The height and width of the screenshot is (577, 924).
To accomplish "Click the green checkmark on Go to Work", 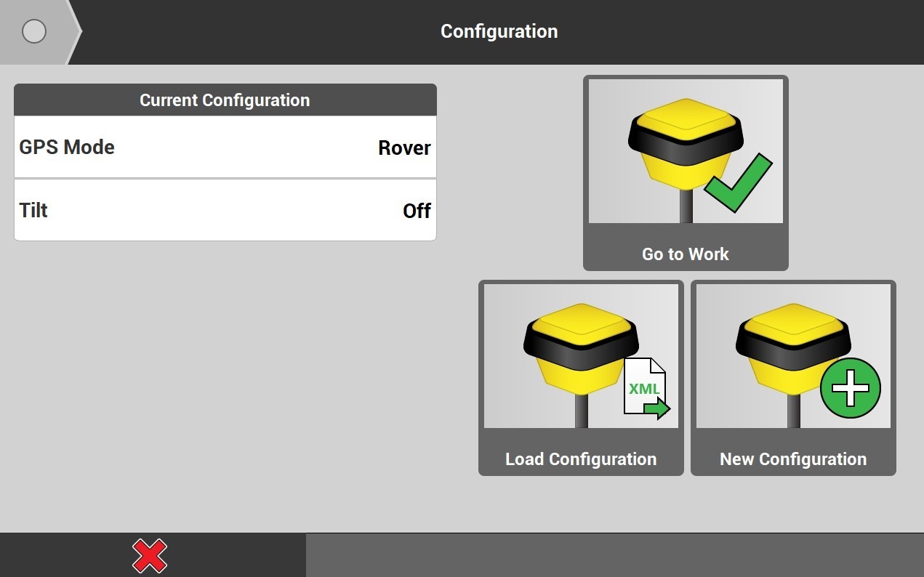I will (738, 182).
